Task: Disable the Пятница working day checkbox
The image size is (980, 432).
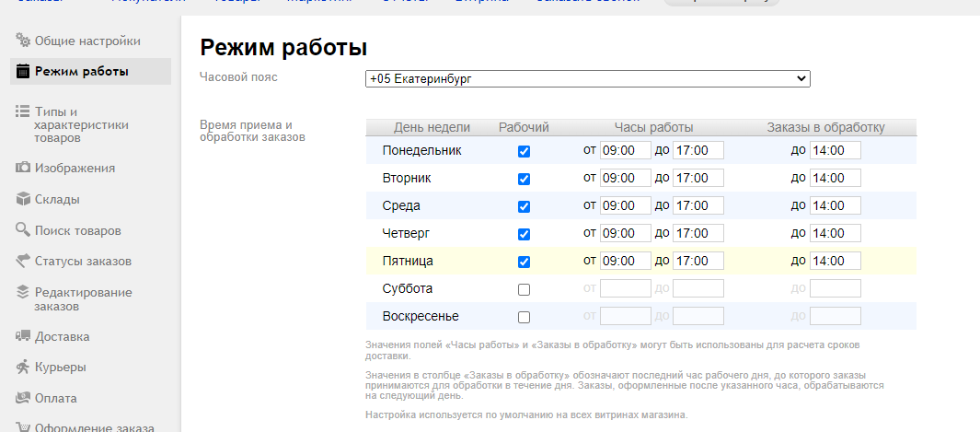Action: coord(524,262)
